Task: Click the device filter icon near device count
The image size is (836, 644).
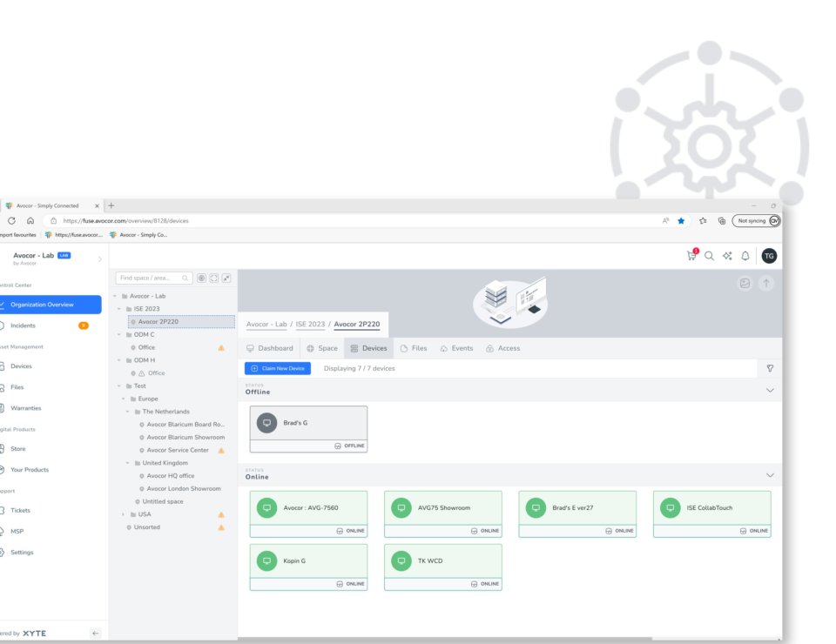Action: pyautogui.click(x=770, y=368)
